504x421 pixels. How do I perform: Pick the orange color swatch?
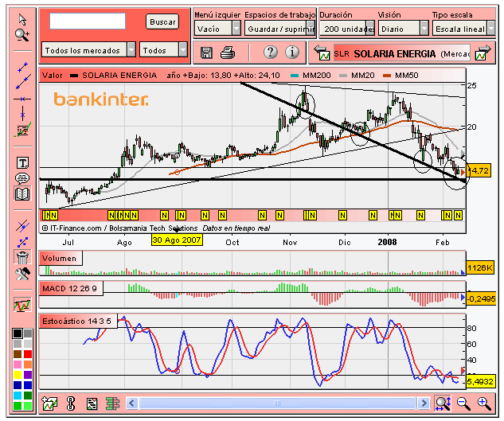[28, 364]
